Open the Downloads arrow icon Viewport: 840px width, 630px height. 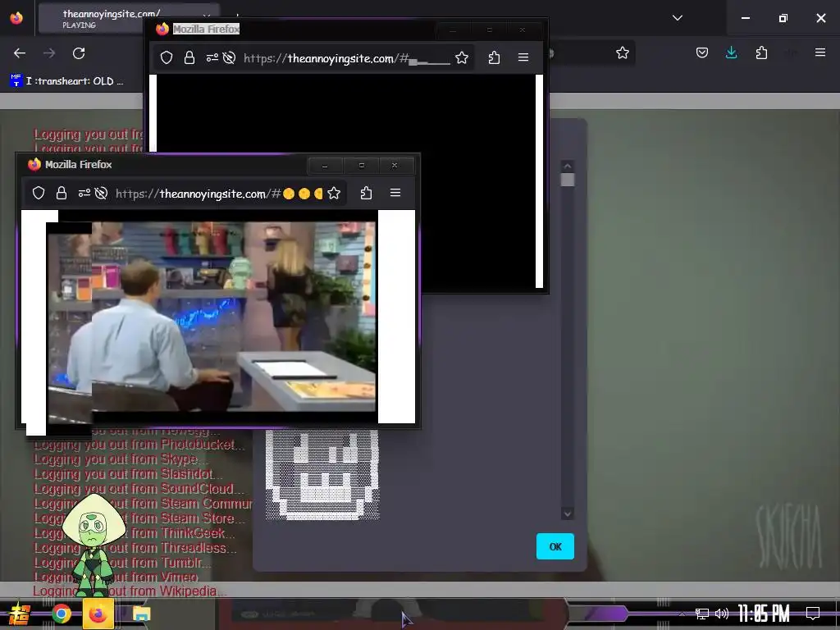pos(731,52)
